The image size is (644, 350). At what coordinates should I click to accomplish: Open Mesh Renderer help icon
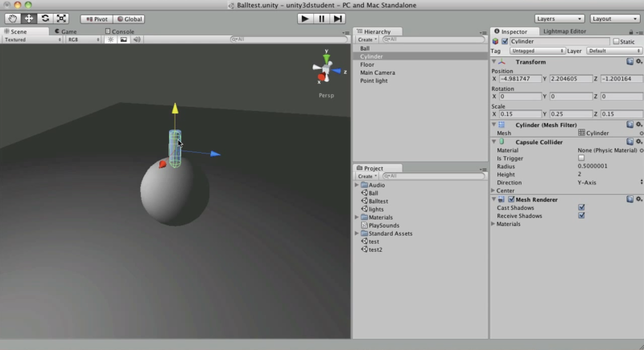pyautogui.click(x=630, y=199)
